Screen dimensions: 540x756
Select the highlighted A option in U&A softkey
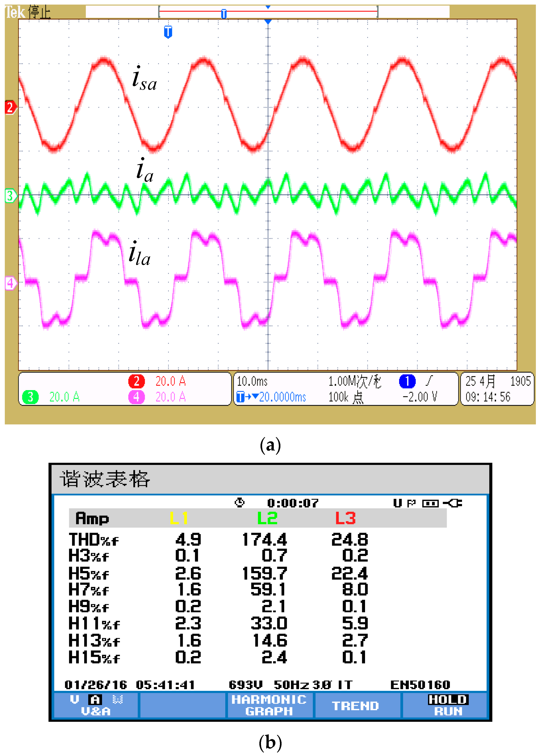coord(95,700)
